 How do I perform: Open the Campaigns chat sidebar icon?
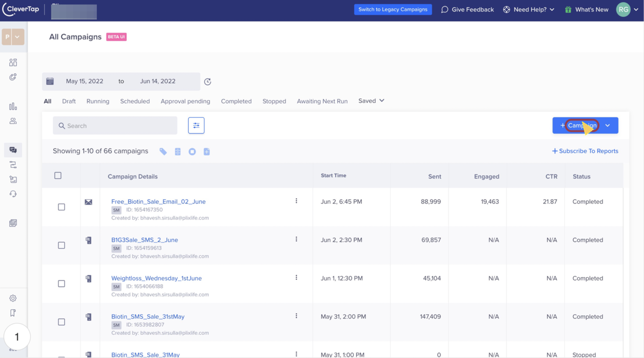coord(13,150)
